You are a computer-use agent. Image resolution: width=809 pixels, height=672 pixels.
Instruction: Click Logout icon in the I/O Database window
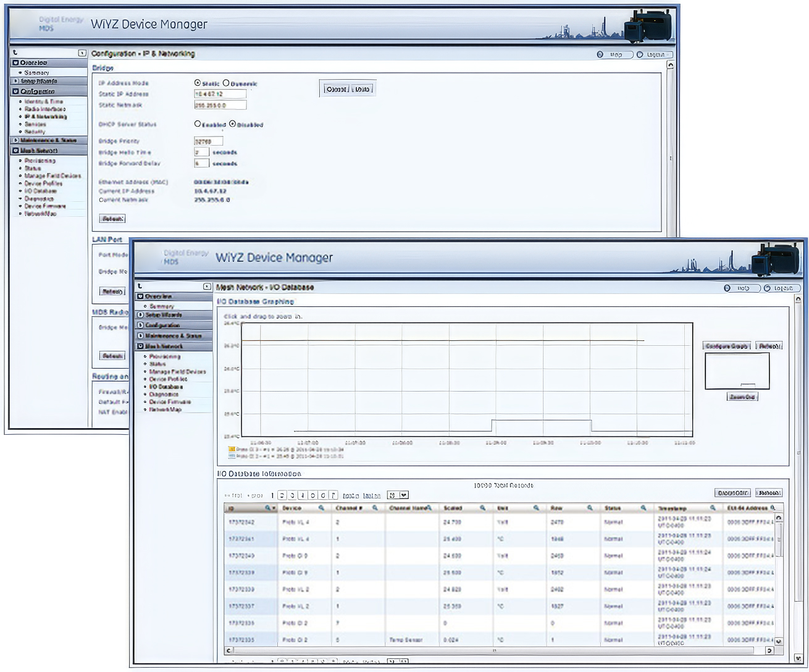(x=767, y=288)
